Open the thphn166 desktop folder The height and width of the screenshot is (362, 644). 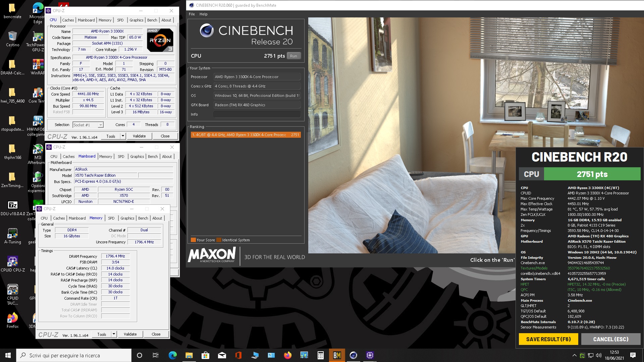(12, 152)
